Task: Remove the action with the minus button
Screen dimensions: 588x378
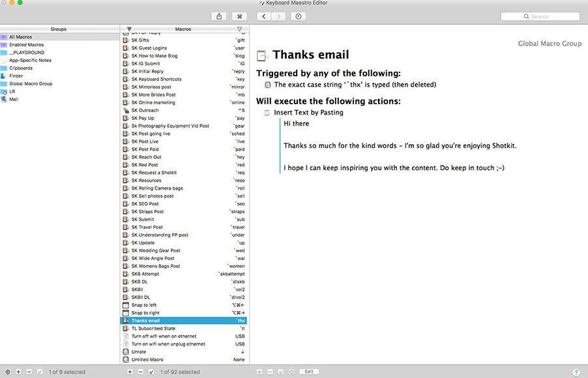Action: point(270,371)
